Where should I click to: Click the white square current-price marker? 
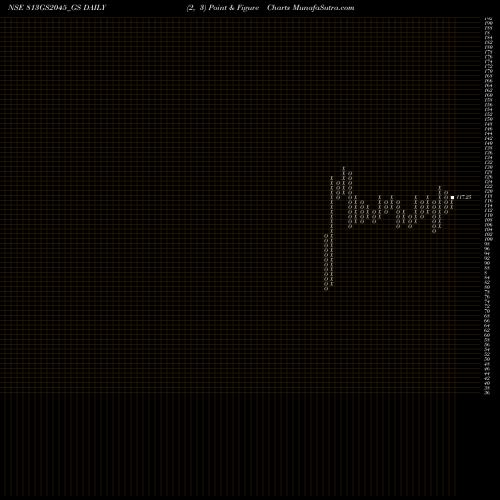click(452, 197)
